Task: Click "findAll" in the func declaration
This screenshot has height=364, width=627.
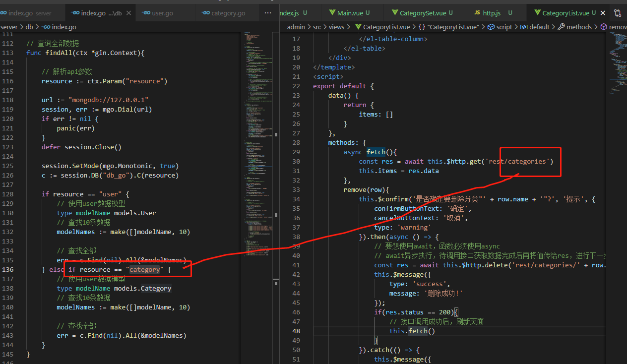Action: click(59, 53)
